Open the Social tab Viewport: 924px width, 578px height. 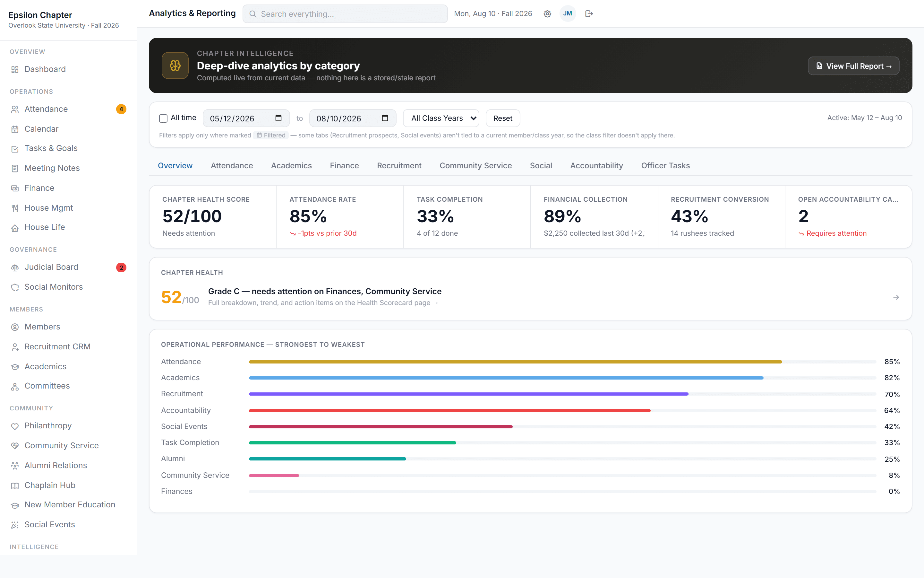tap(541, 166)
